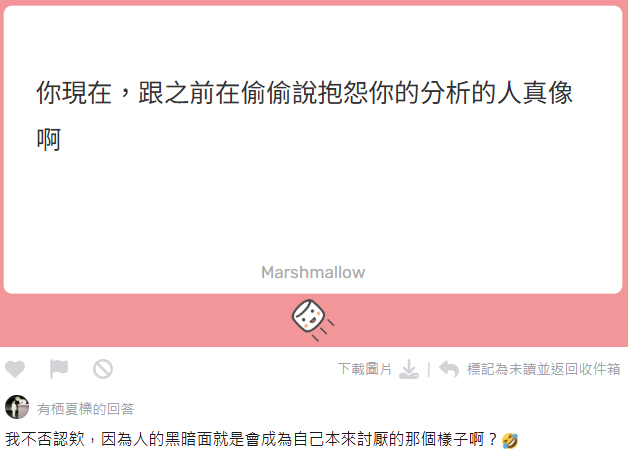Click the 有栖夏櫟的回答 label
Viewport: 628px width, 466px height.
click(85, 409)
